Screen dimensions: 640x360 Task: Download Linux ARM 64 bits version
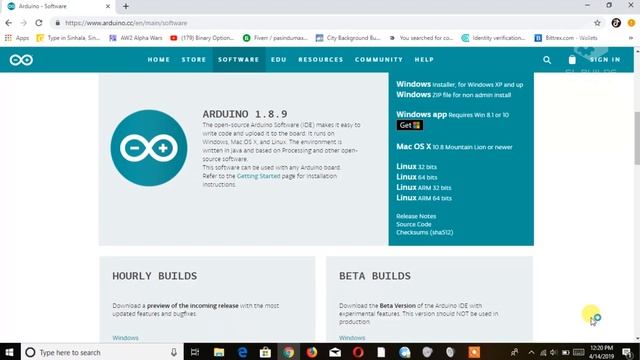[x=424, y=198]
